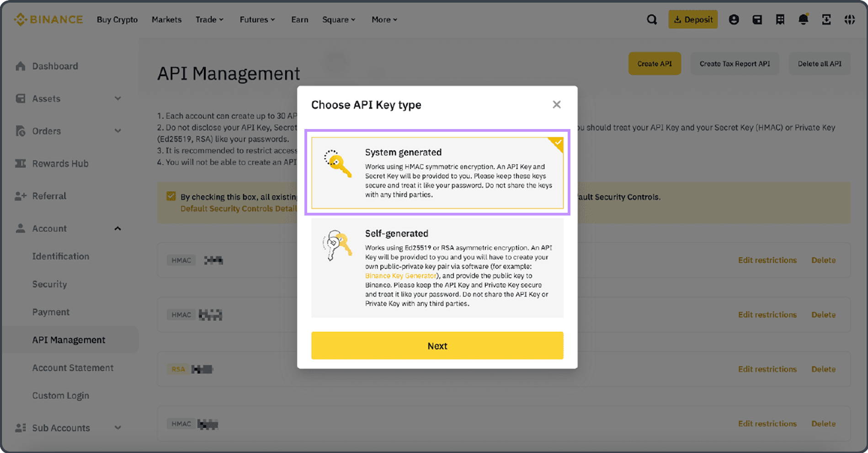Select the System generated option

pyautogui.click(x=437, y=173)
